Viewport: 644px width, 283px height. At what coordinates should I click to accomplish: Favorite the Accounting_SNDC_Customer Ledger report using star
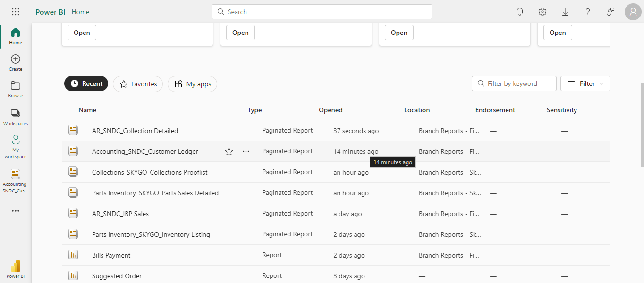pos(229,151)
